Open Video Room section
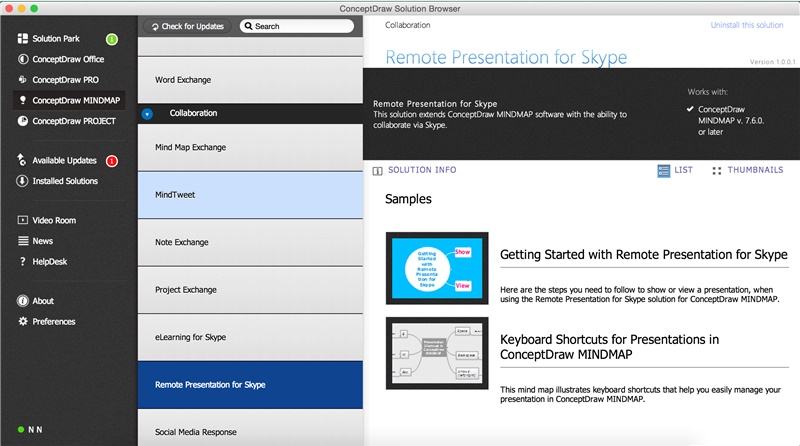800x446 pixels. [54, 220]
